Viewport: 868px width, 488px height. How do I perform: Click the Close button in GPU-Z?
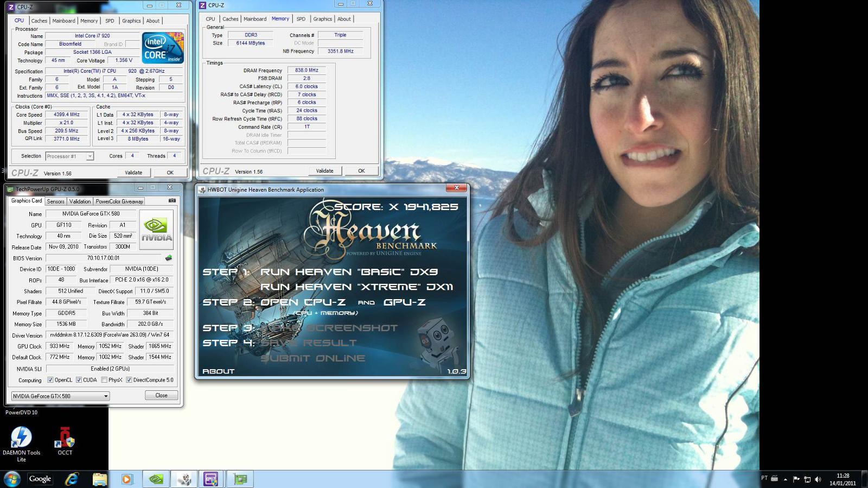pos(161,395)
